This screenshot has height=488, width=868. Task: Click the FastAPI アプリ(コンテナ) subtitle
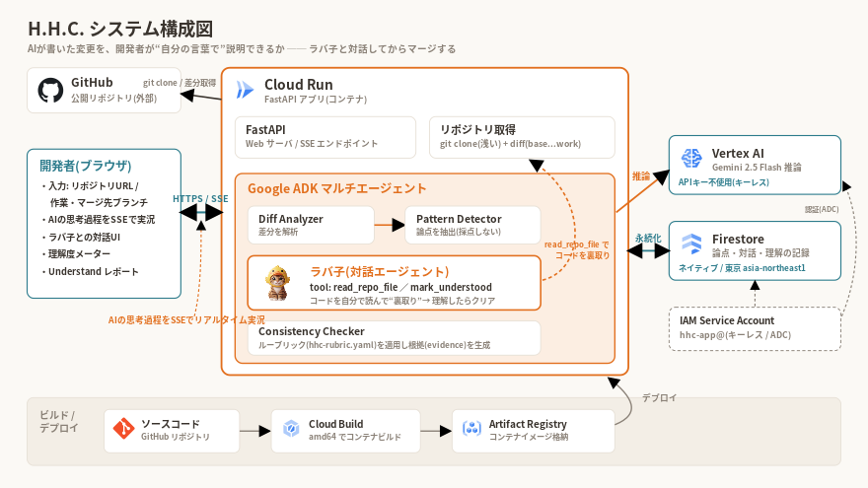point(316,99)
